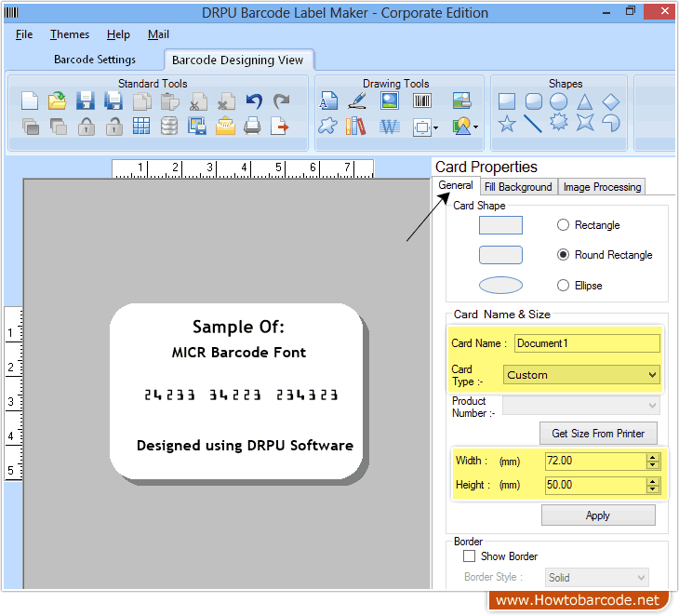The height and width of the screenshot is (616, 679).
Task: Send the label by email with the envelope icon
Action: (x=225, y=127)
